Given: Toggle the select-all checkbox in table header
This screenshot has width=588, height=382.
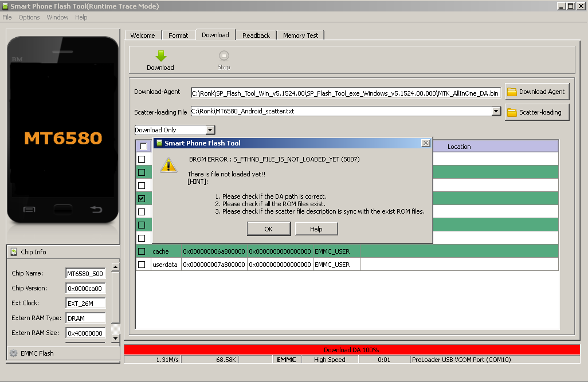Looking at the screenshot, I should [x=143, y=147].
